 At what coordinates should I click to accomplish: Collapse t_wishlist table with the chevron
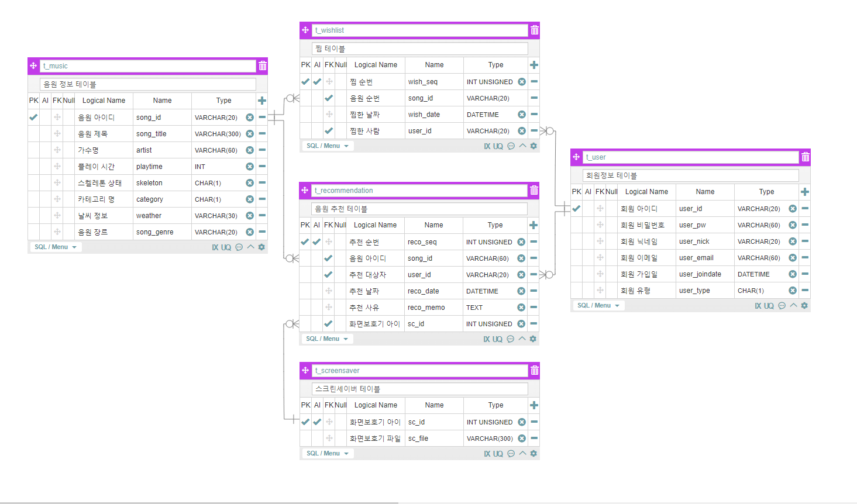522,146
